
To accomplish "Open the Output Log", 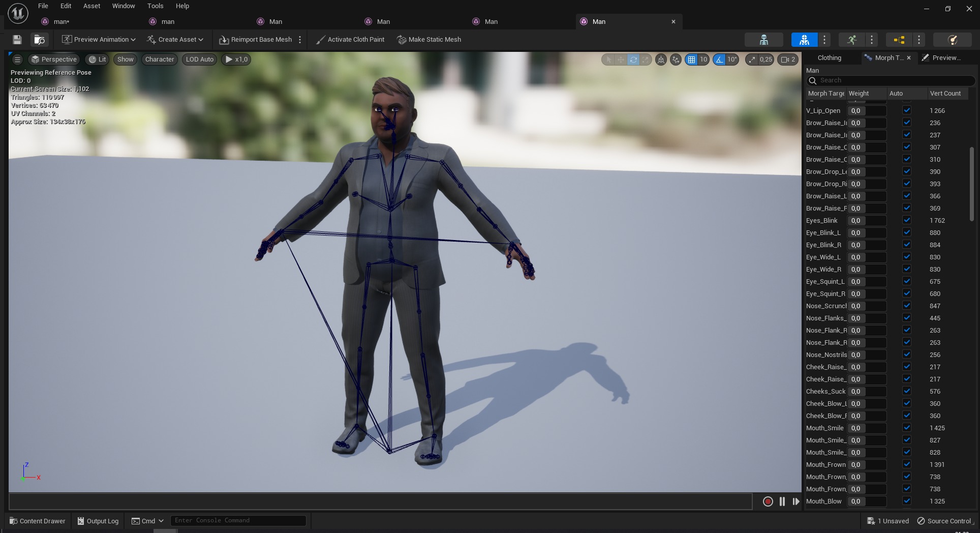I will (x=98, y=521).
